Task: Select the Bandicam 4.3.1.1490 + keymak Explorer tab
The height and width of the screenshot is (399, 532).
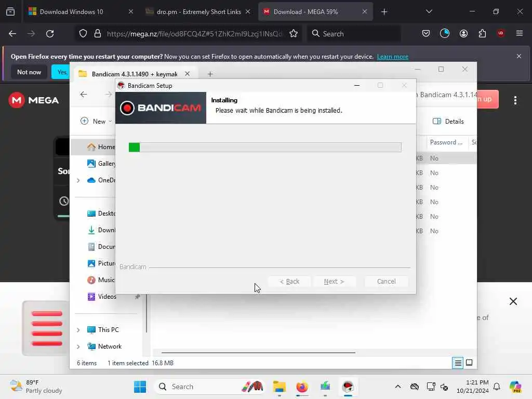Action: point(135,74)
